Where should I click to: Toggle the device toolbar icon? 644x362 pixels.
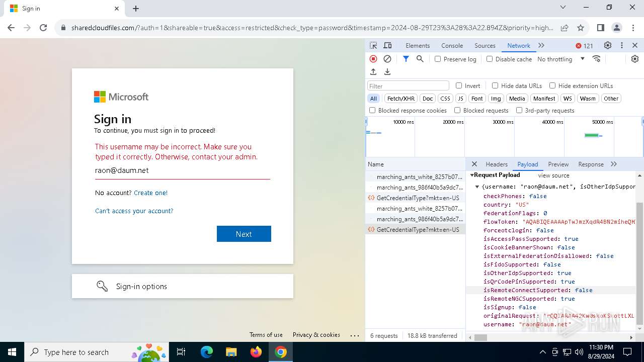(387, 45)
